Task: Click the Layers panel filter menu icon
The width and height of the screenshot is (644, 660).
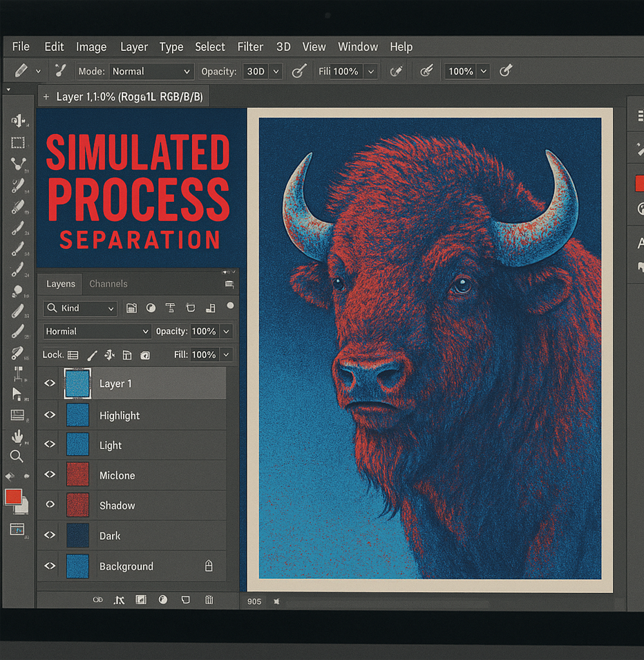Action: click(x=229, y=283)
